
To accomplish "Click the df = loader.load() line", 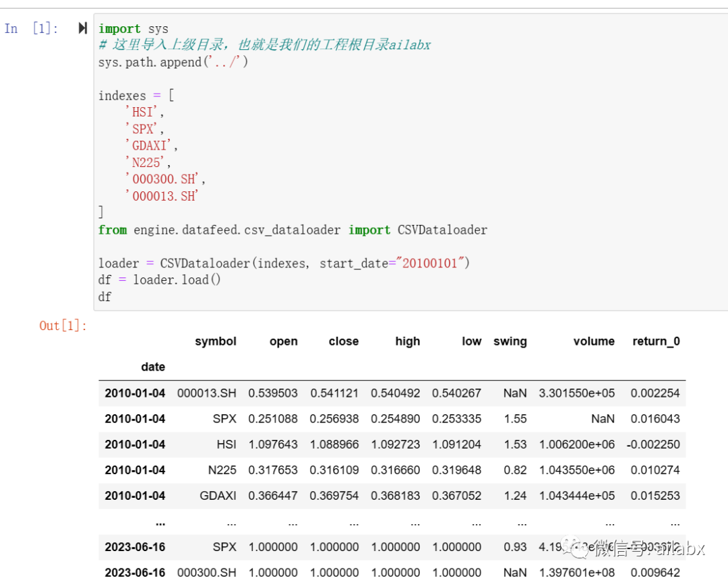I will coord(159,280).
